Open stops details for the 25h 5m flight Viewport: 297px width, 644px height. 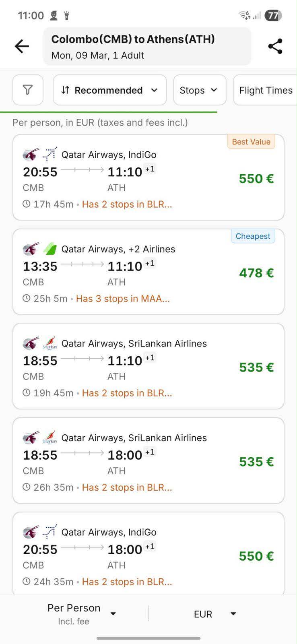tap(123, 299)
